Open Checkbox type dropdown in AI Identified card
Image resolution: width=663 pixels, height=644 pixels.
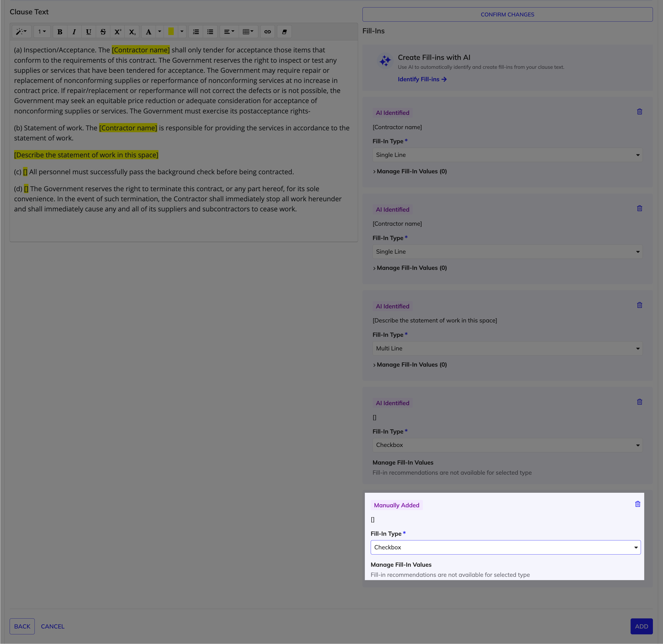507,445
